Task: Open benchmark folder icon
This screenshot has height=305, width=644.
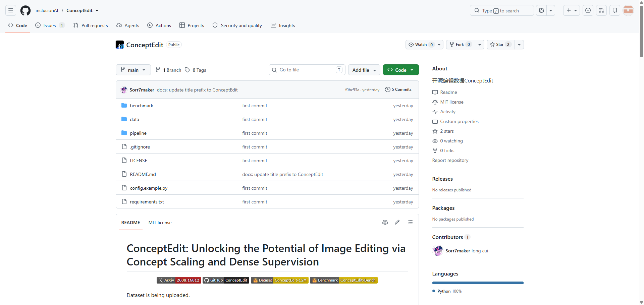Action: point(124,105)
